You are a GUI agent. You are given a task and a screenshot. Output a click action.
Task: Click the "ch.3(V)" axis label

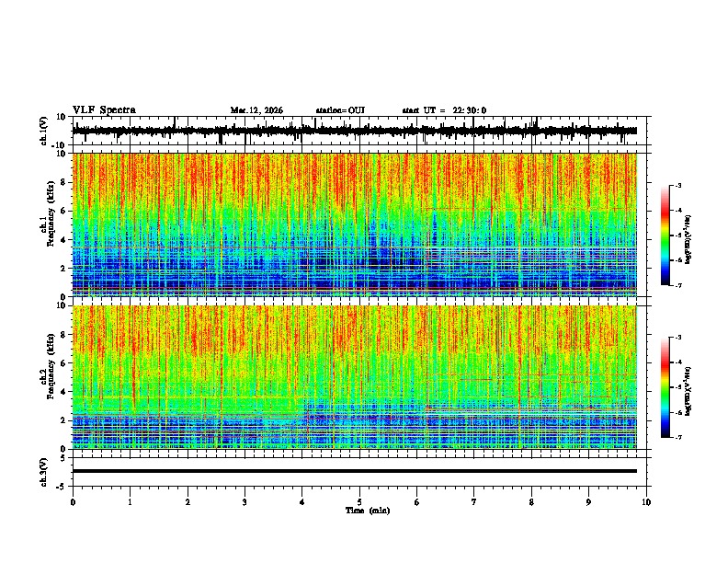[43, 472]
